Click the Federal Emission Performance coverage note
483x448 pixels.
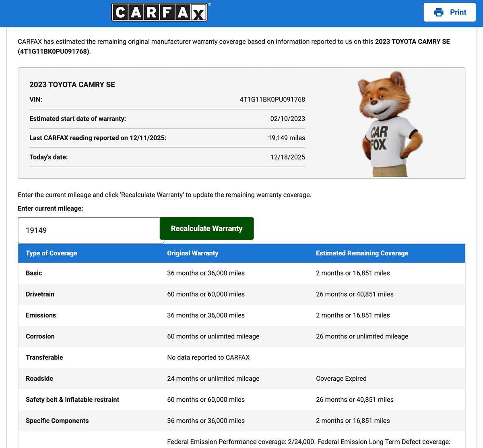[x=309, y=442]
